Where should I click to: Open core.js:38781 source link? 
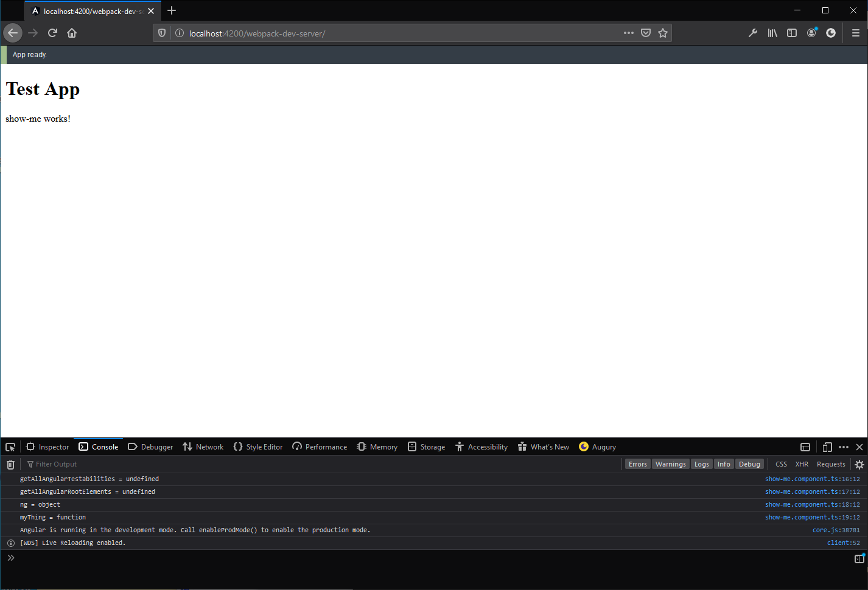coord(836,530)
